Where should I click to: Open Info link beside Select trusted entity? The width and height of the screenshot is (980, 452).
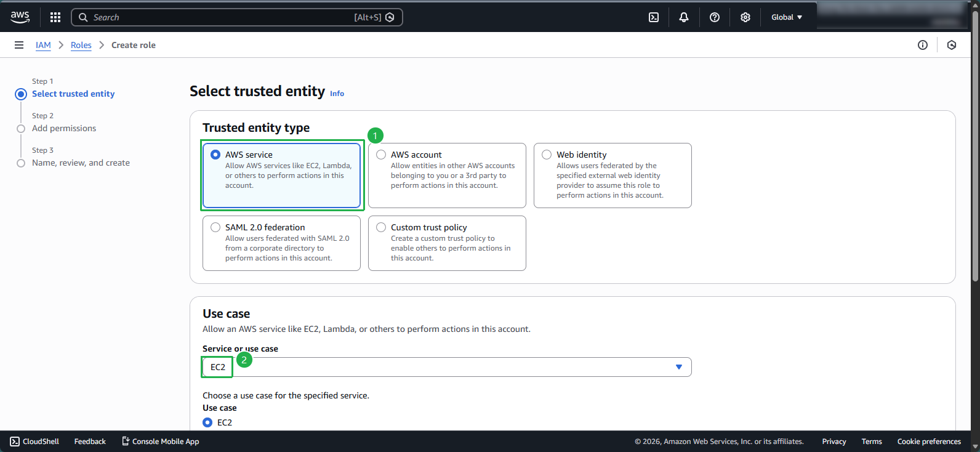tap(337, 94)
